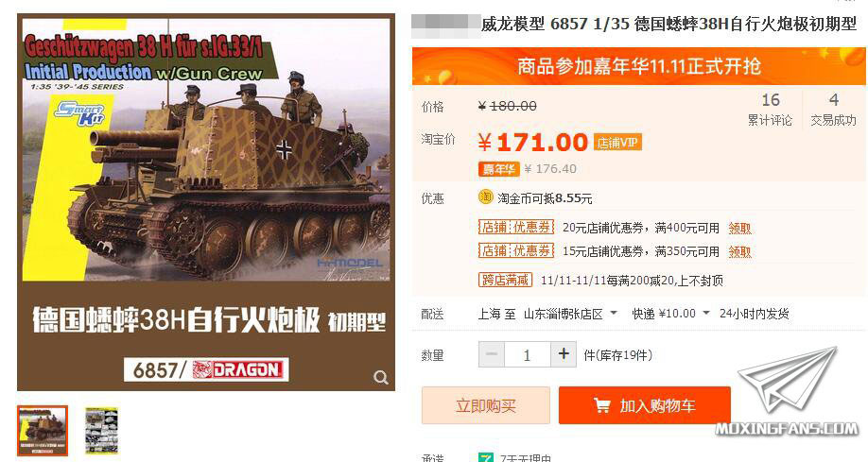Viewport: 868px width, 462px height.
Task: Click the 立即购买 buy now button
Action: [x=485, y=405]
